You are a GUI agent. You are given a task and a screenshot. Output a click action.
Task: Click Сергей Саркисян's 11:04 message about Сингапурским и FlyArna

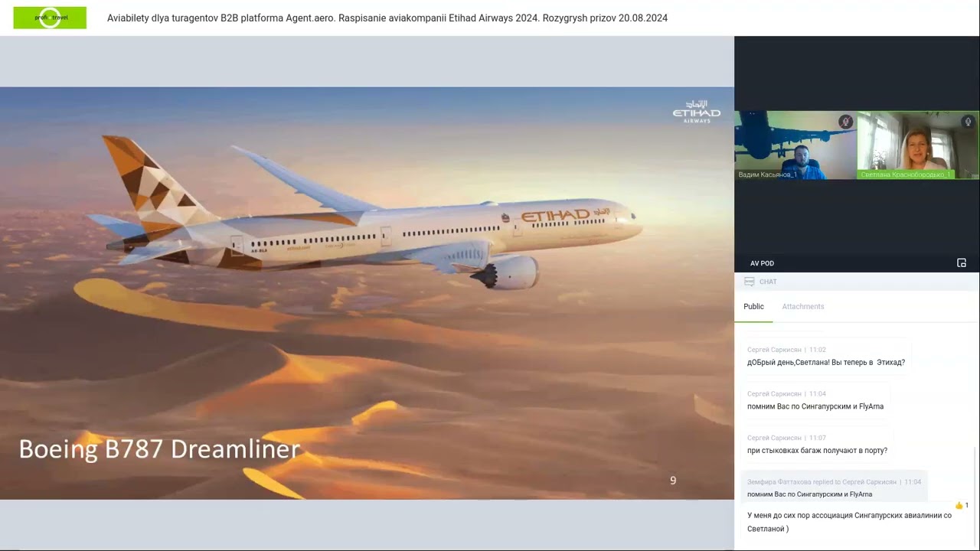click(815, 406)
